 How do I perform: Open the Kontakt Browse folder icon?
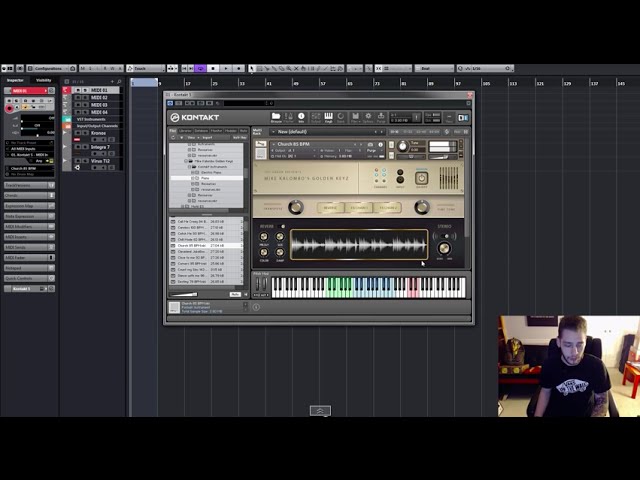(x=276, y=117)
